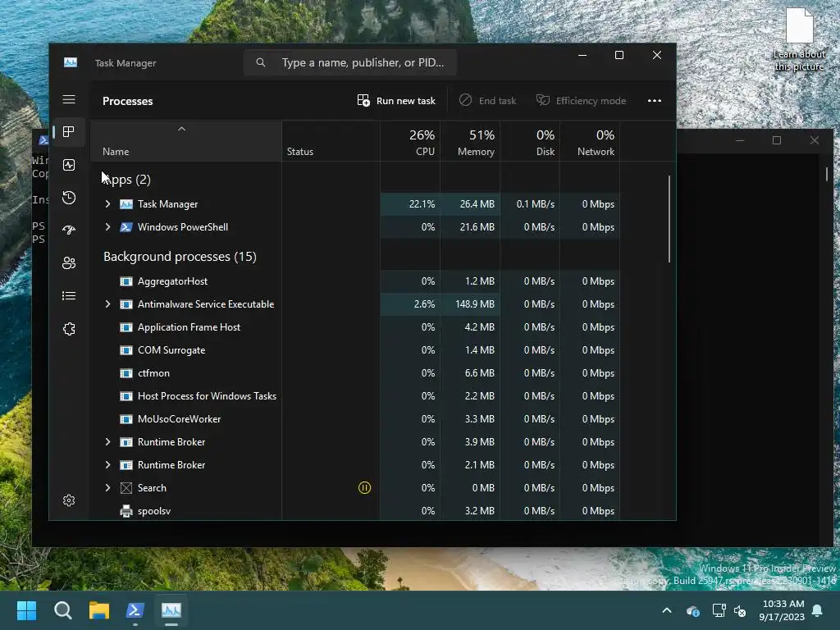Click the muted volume tray icon
The width and height of the screenshot is (840, 630).
tap(740, 610)
